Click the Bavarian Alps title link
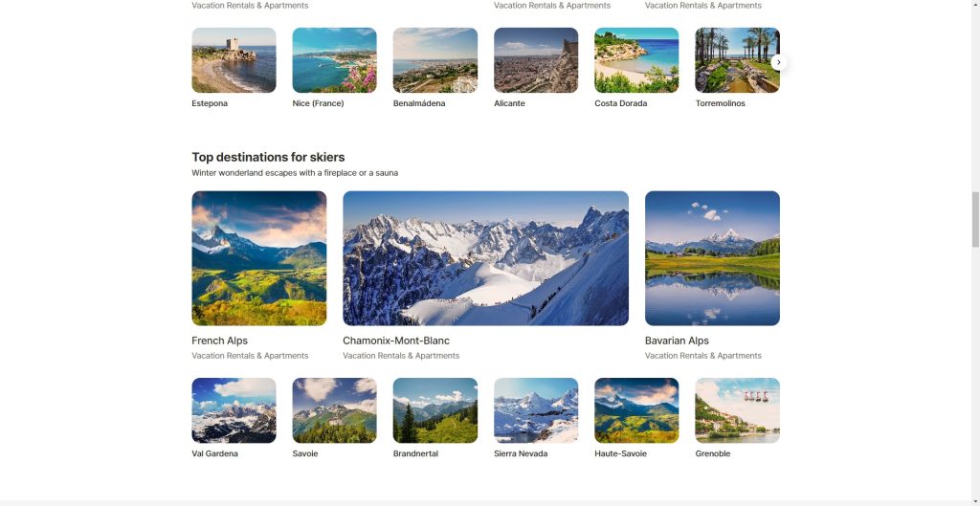980x506 pixels. pos(677,341)
